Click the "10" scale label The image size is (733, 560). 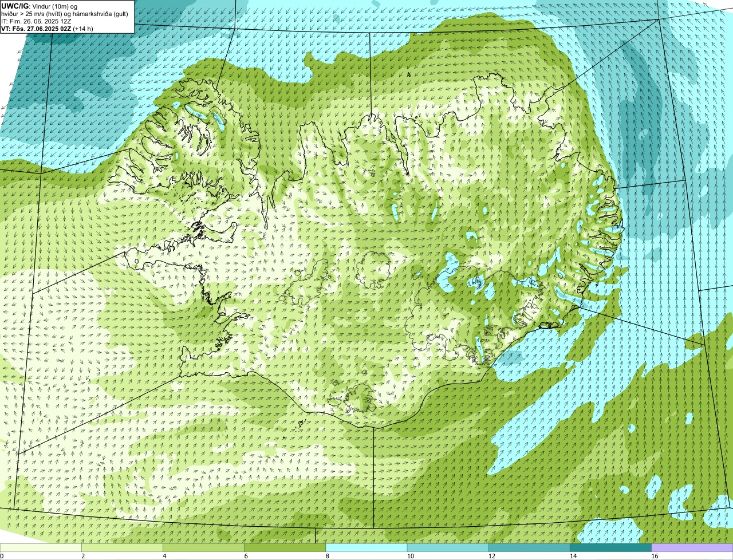click(x=411, y=556)
